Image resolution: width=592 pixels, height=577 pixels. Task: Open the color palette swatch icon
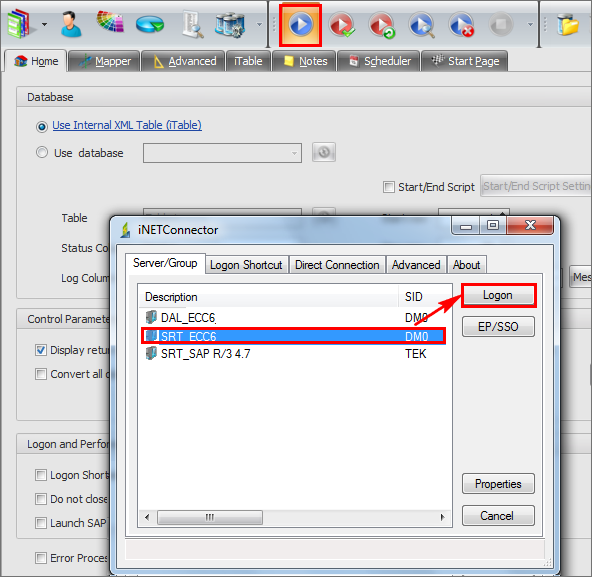pyautogui.click(x=110, y=22)
